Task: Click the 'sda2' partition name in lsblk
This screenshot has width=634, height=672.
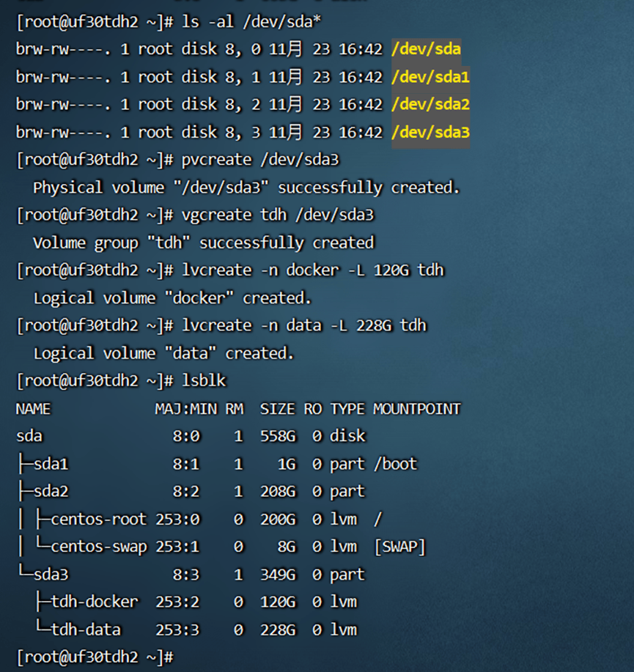Action: (x=51, y=491)
